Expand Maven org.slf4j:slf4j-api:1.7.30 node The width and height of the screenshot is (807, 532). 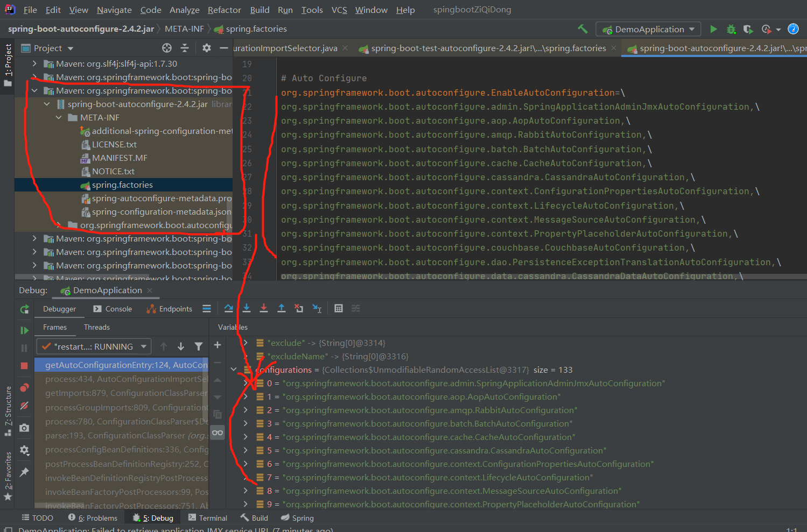(35, 63)
